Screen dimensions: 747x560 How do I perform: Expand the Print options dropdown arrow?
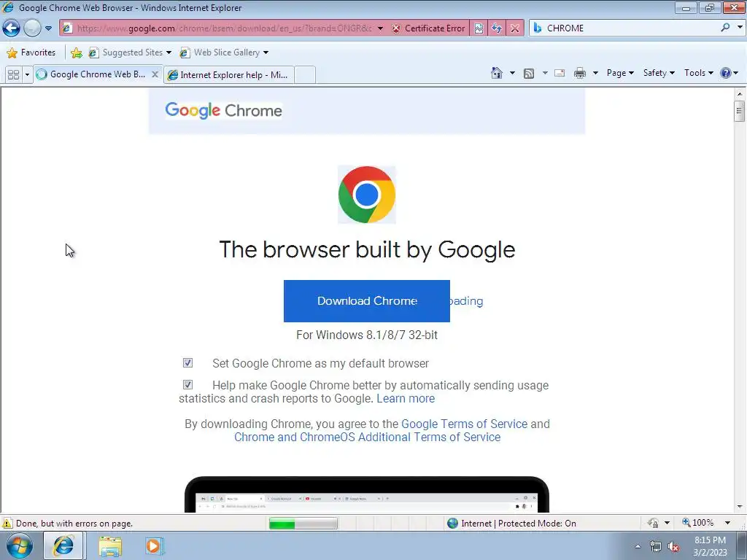coord(595,73)
